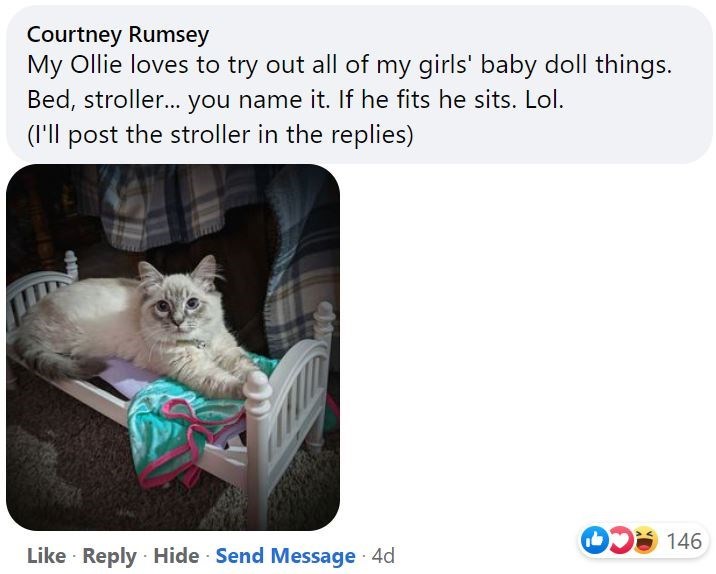Open the attached cat photo
The height and width of the screenshot is (574, 716).
coord(173,346)
